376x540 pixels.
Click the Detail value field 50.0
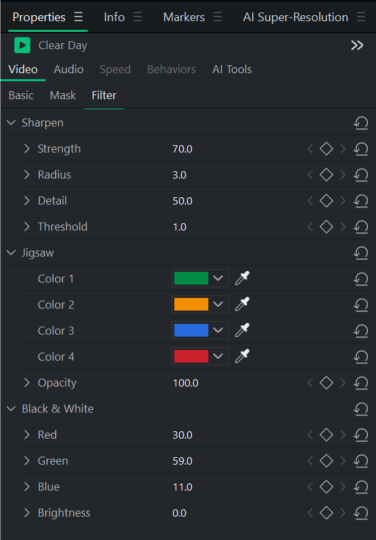tap(182, 201)
